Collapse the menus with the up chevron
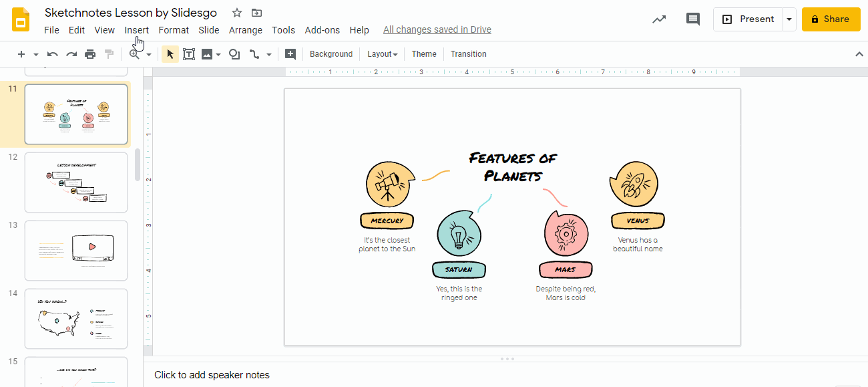868x387 pixels. coord(859,54)
